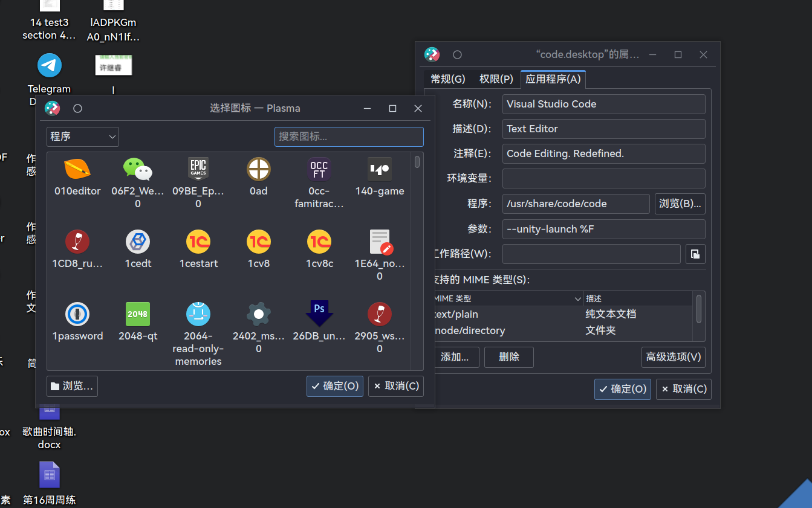Cancel properties dialog with 取消(C)
Viewport: 812px width, 508px height.
tap(684, 389)
